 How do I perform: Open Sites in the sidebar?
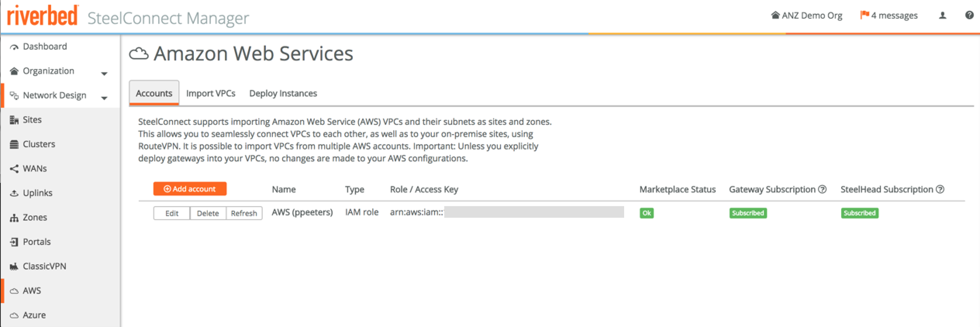click(32, 120)
